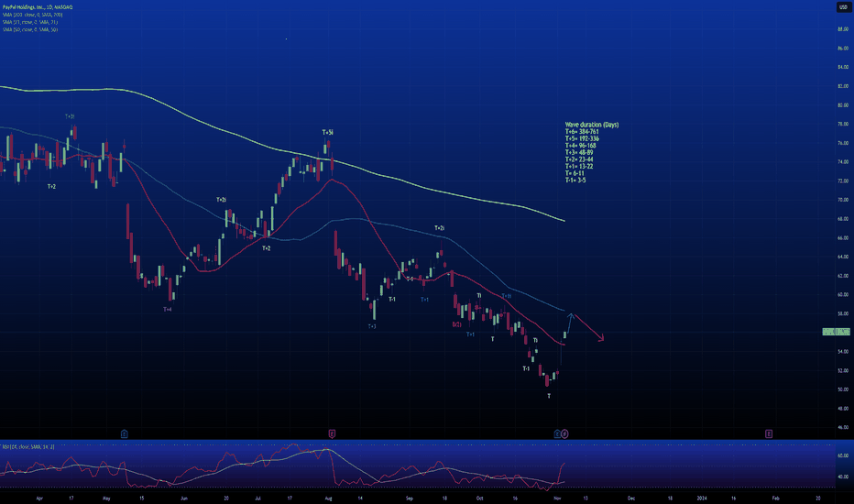Click the current price label on price axis
The width and height of the screenshot is (854, 504).
pyautogui.click(x=836, y=332)
